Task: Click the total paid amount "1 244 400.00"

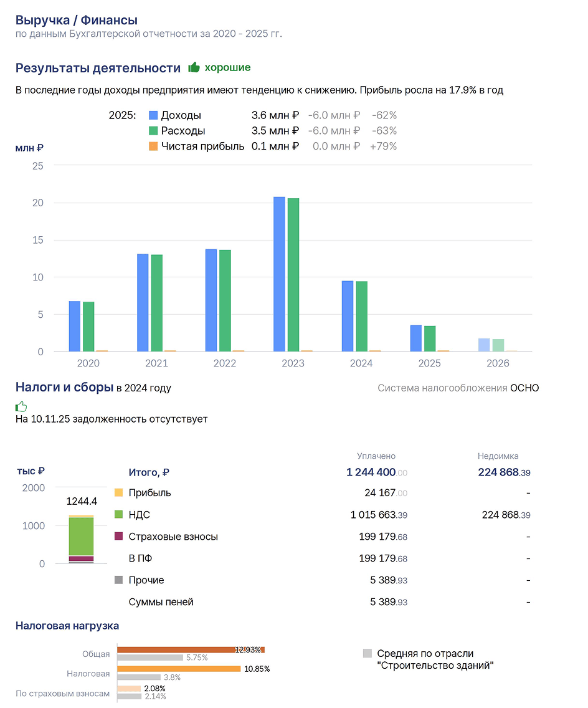Action: (377, 472)
